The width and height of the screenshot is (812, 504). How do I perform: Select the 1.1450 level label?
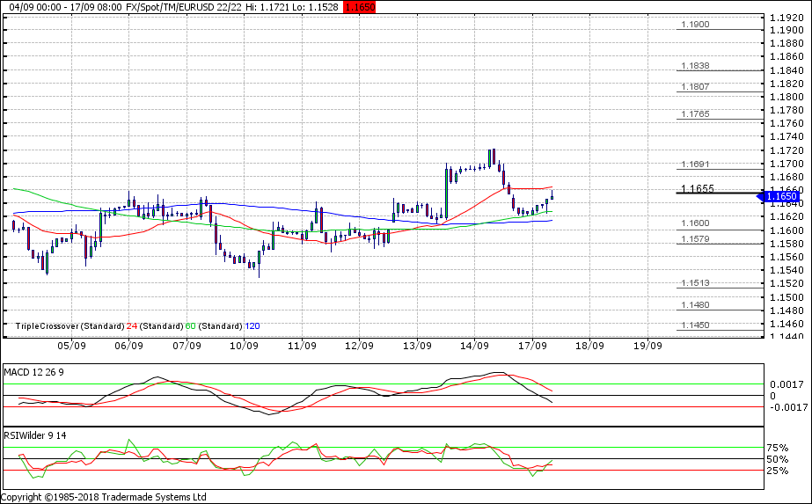click(x=696, y=325)
